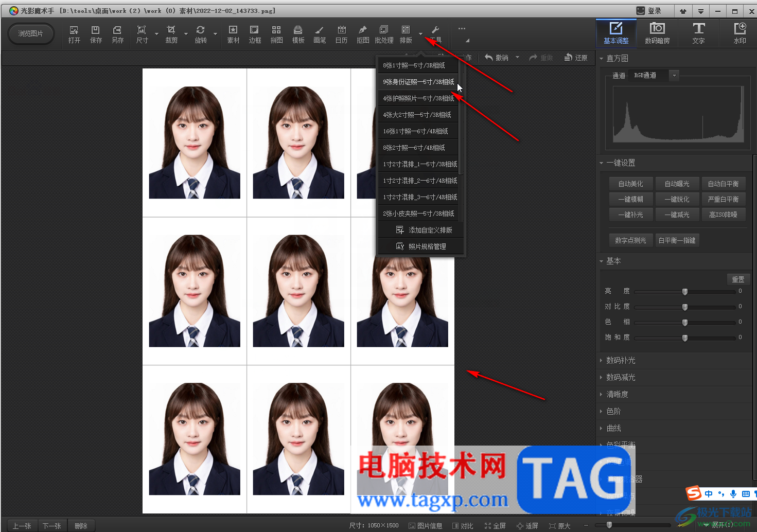Open the 旋转 dropdown arrow

coord(215,34)
